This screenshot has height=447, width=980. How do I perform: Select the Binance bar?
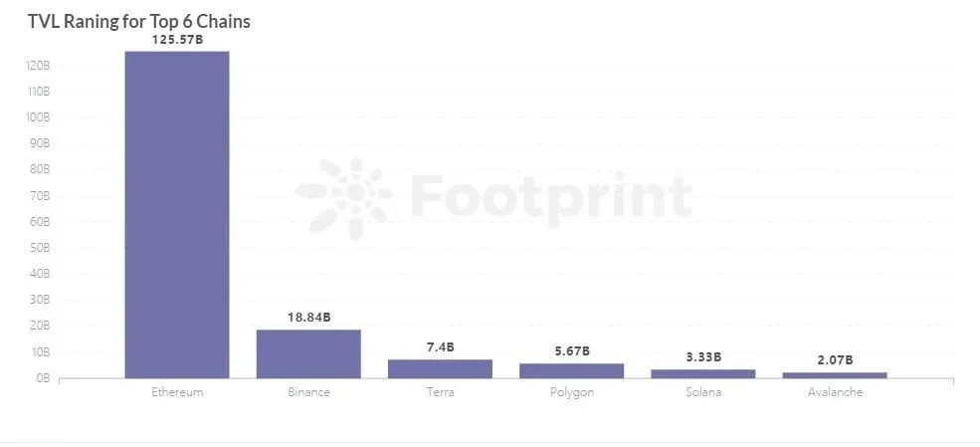pos(308,353)
